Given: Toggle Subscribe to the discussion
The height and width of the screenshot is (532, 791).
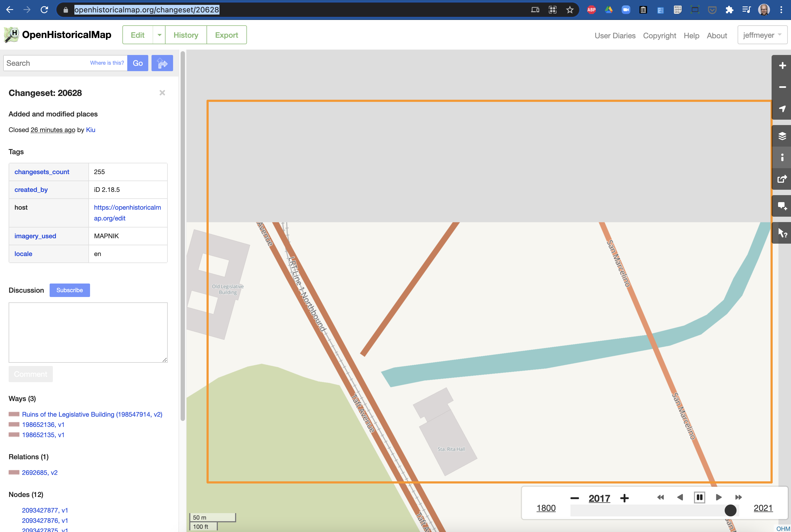Looking at the screenshot, I should (x=70, y=290).
